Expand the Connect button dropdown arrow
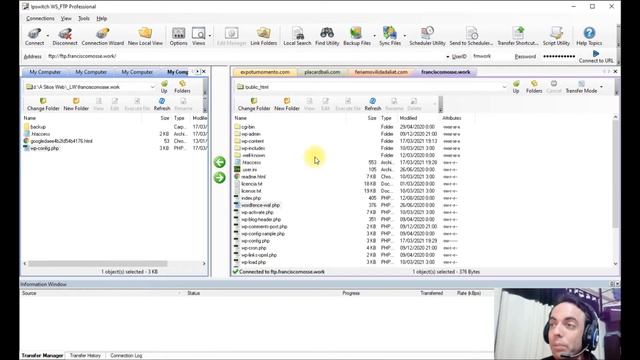 pyautogui.click(x=47, y=36)
